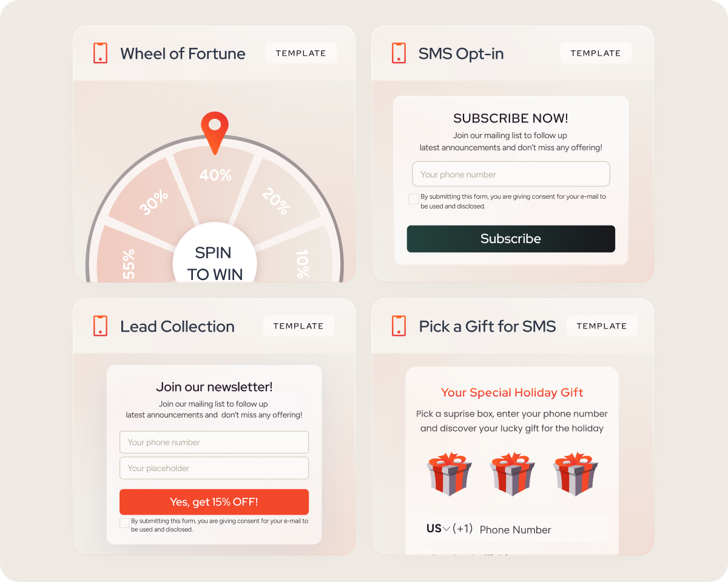The height and width of the screenshot is (582, 728).
Task: Pick the middle gift box
Action: point(513,473)
